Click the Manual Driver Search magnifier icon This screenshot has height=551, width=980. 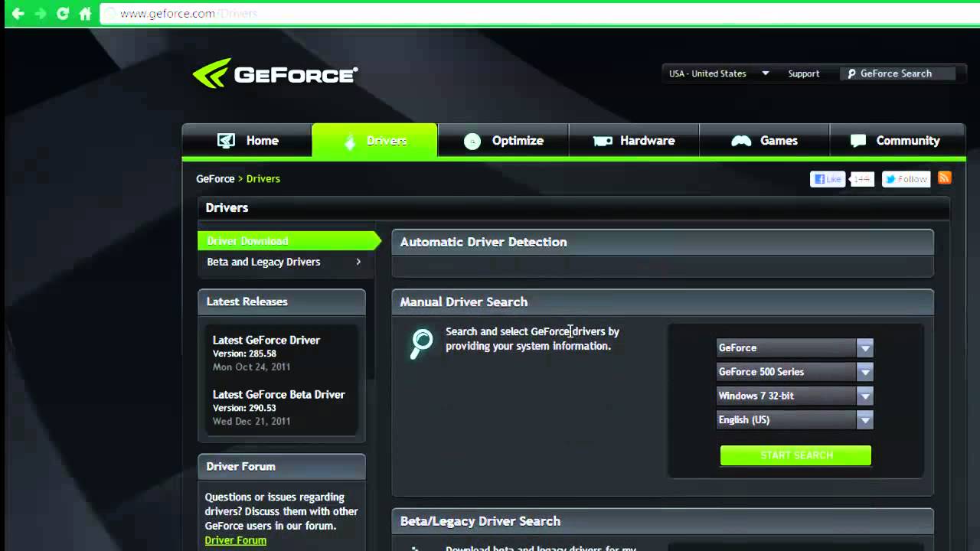(421, 344)
